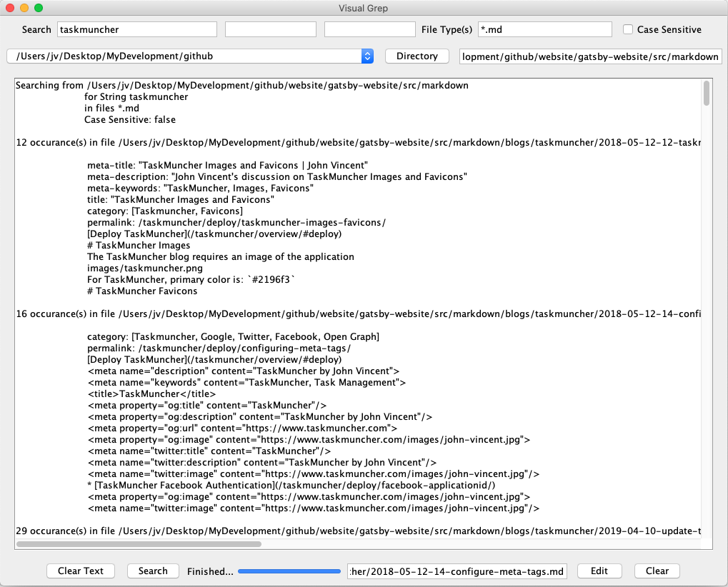Click the Finished... status label
728x587 pixels.
click(x=210, y=571)
